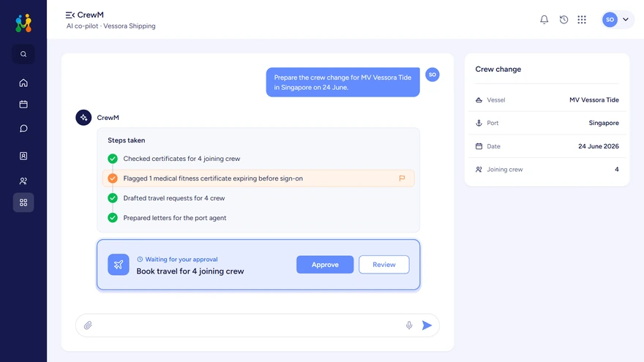Click the CrewM assistant sparkle avatar
Screen dimensions: 644x362
click(x=83, y=118)
